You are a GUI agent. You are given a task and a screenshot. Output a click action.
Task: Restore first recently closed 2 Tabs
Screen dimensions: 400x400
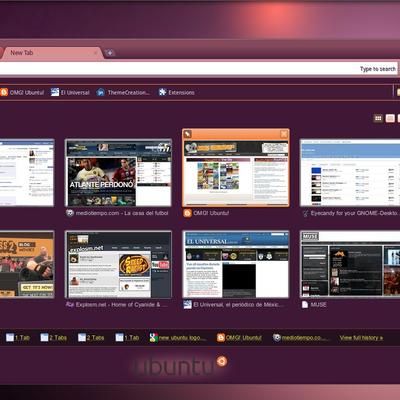(x=54, y=338)
